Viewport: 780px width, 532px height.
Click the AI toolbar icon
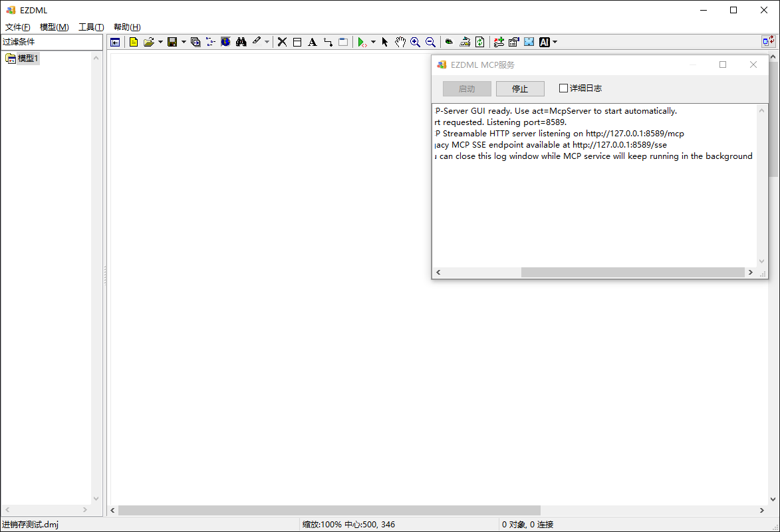545,43
